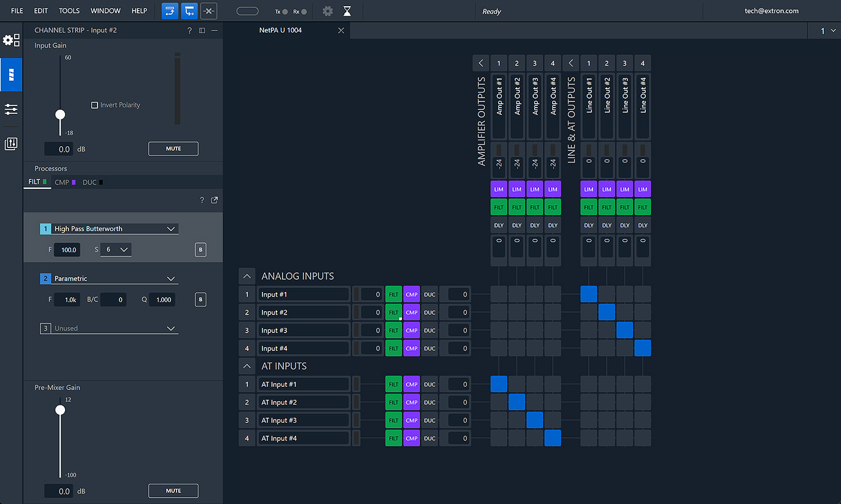
Task: Open DUC block for Input #3
Action: tap(429, 330)
